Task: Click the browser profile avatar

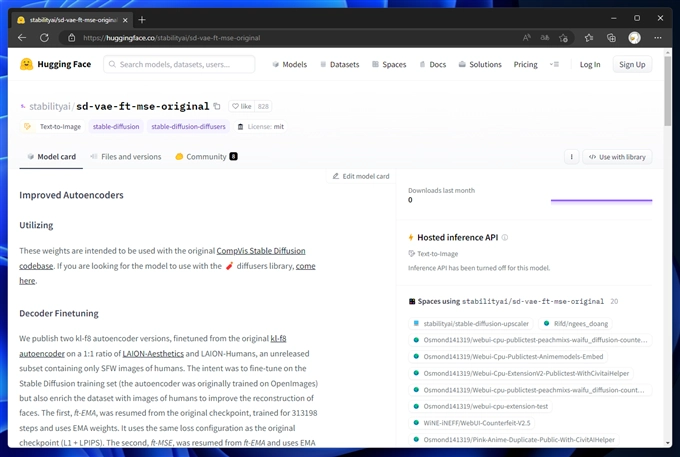Action: (x=634, y=38)
